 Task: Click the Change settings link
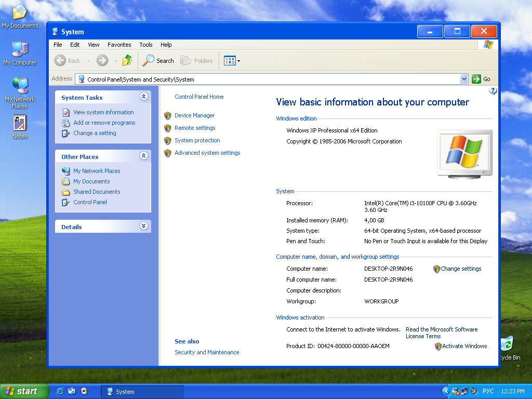point(461,269)
